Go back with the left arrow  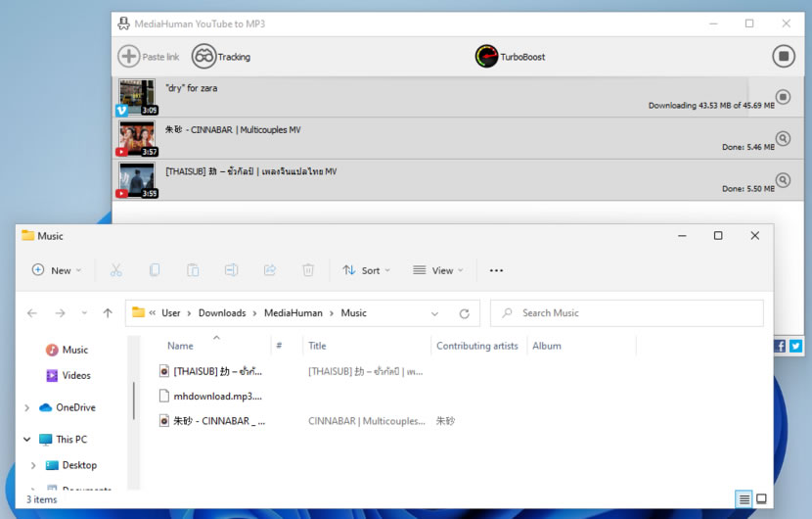[x=32, y=313]
